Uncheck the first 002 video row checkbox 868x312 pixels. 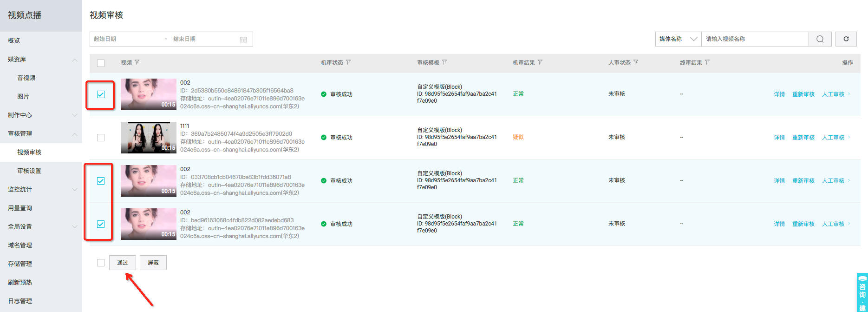(x=101, y=94)
